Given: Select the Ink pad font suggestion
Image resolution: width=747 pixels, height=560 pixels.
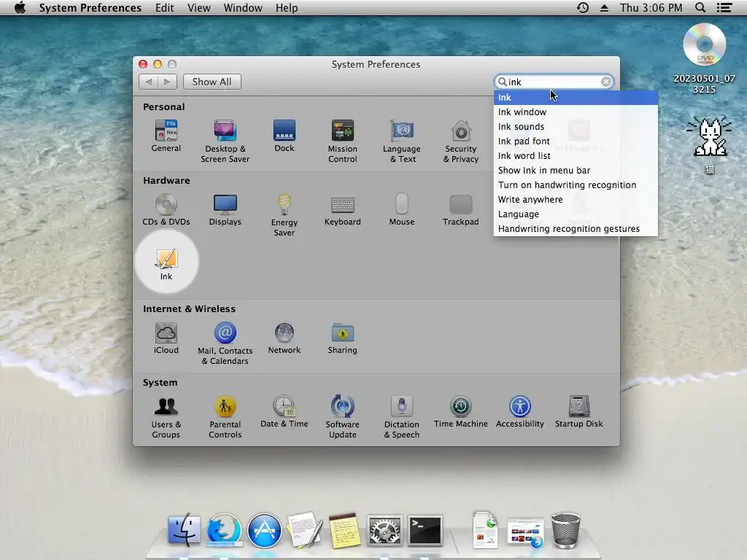Looking at the screenshot, I should [576, 141].
